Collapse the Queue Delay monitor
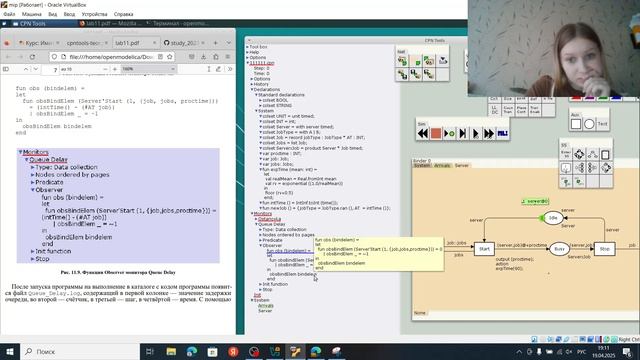The width and height of the screenshot is (640, 360). [256, 224]
